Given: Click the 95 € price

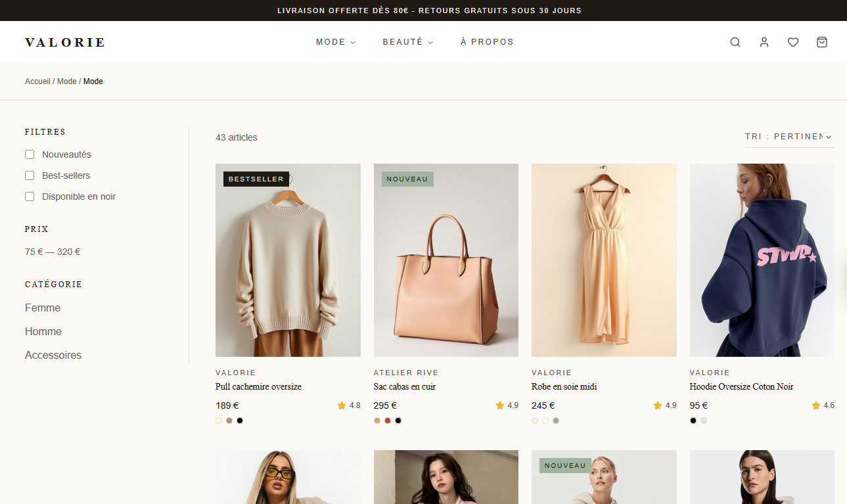Looking at the screenshot, I should 698,405.
